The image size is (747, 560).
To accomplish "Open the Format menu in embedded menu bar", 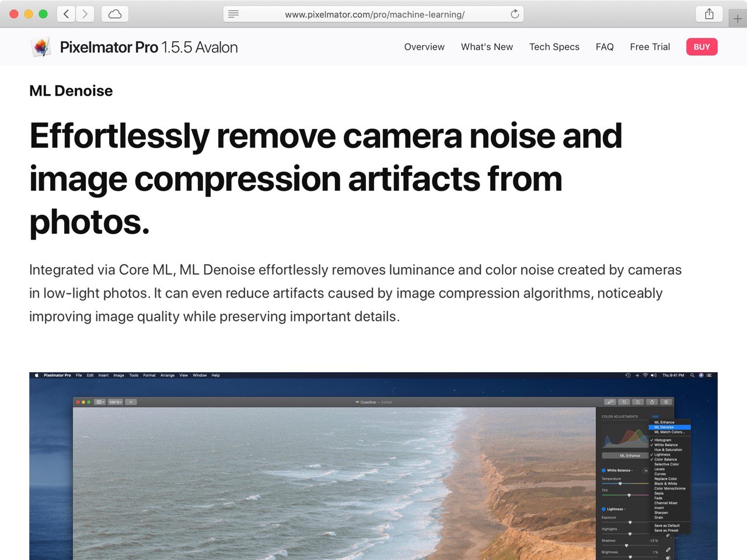I will click(x=149, y=376).
